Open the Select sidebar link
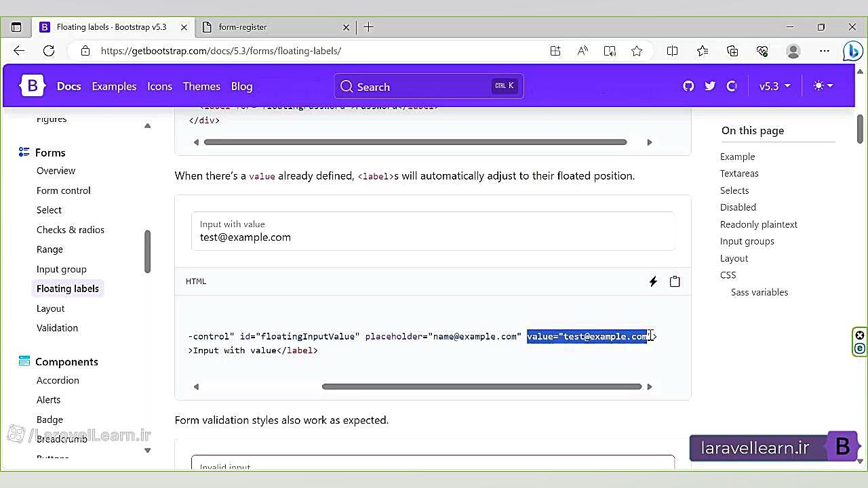 point(49,210)
